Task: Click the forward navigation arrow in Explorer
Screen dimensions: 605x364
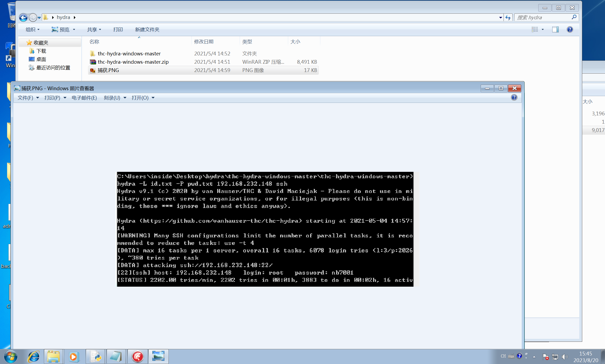Action: (33, 18)
